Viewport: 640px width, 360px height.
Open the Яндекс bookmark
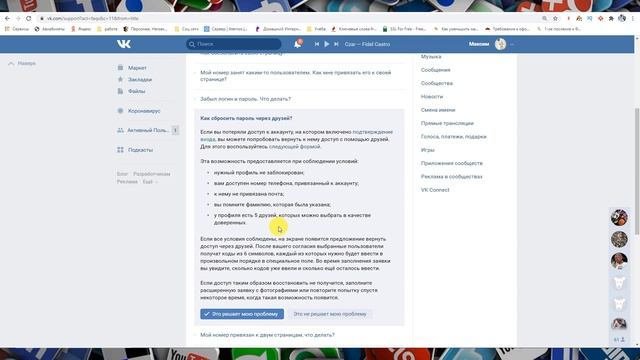pyautogui.click(x=81, y=29)
